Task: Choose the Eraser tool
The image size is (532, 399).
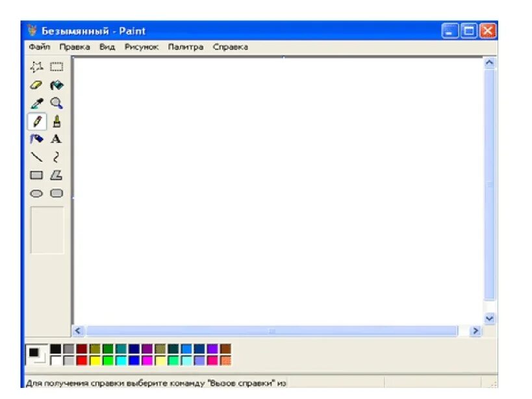Action: click(x=36, y=85)
